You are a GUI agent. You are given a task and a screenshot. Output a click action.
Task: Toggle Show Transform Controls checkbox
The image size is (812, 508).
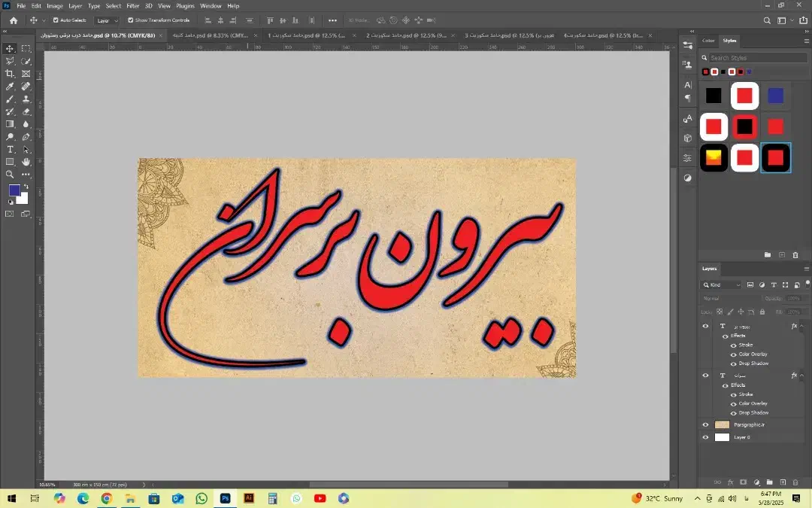[x=131, y=20]
